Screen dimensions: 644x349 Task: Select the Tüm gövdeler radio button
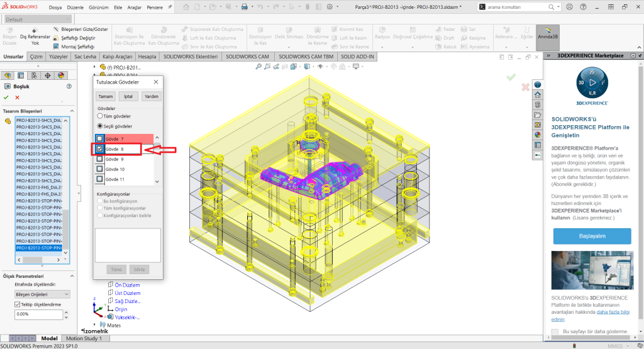(99, 116)
